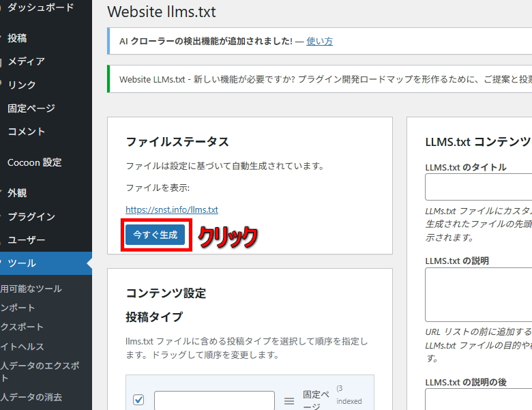Navigate to the 外観 menu
The height and width of the screenshot is (410, 532).
point(18,193)
